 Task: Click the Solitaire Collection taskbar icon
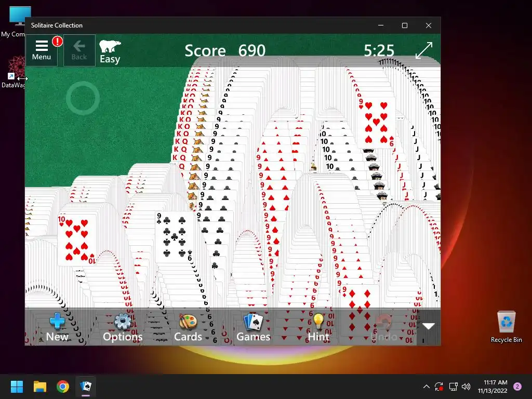pos(86,387)
